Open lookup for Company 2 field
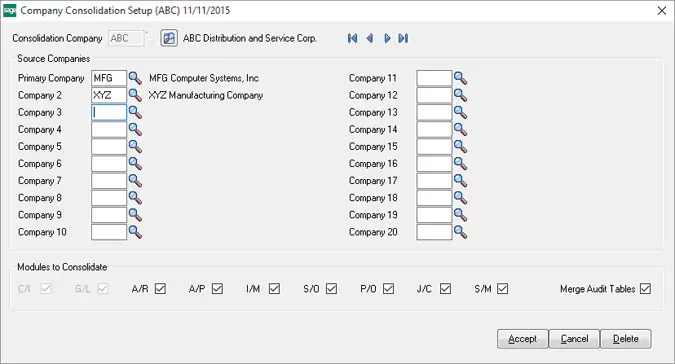This screenshot has height=364, width=675. [135, 95]
